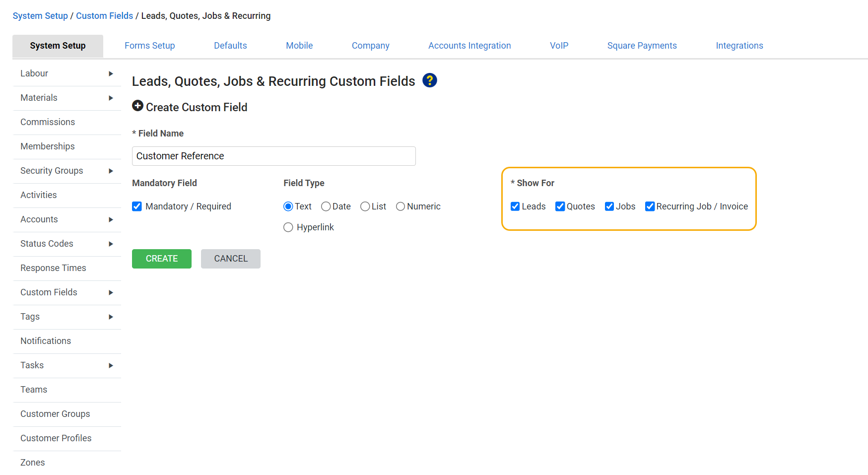Expand the Custom Fields submenu arrow
The width and height of the screenshot is (868, 475).
[111, 292]
